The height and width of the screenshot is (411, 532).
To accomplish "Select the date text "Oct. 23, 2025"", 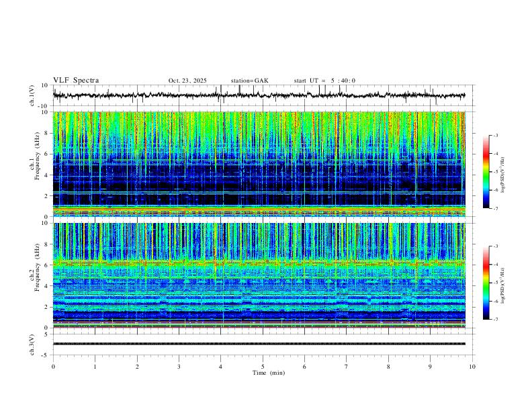I will tap(187, 81).
